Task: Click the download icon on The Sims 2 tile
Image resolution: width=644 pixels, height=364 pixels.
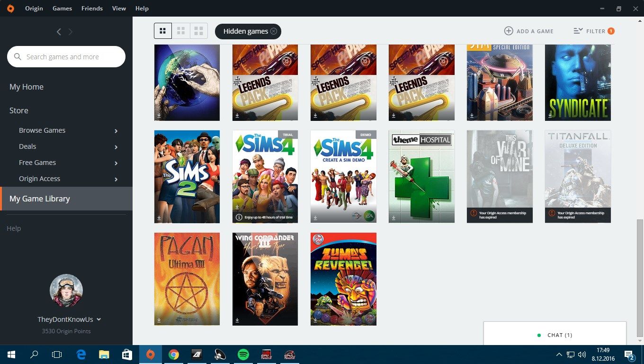Action: click(159, 218)
